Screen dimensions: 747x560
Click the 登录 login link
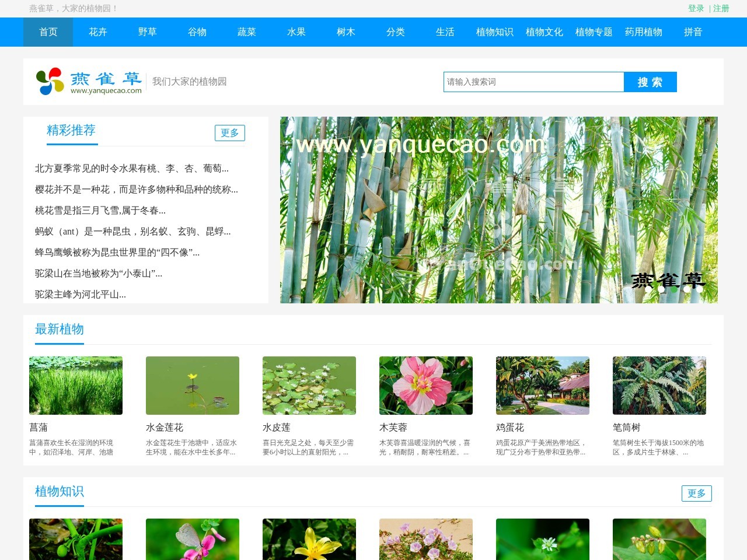(x=696, y=8)
